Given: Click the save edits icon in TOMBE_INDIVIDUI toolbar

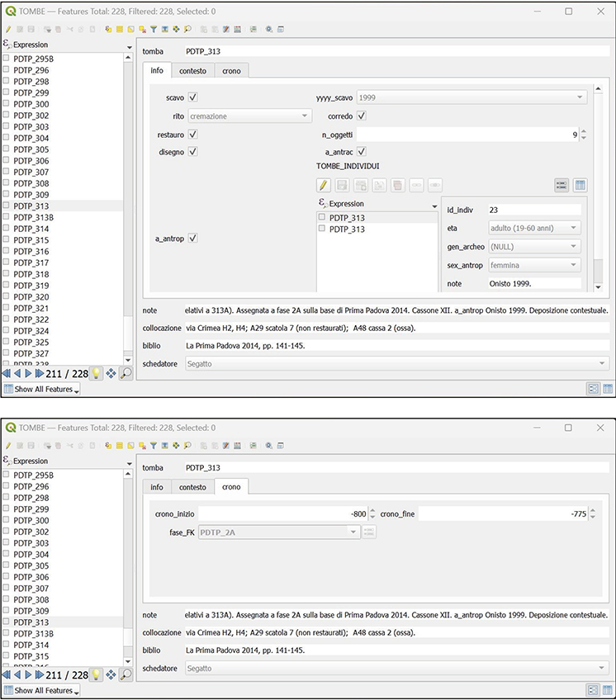Looking at the screenshot, I should pyautogui.click(x=342, y=186).
